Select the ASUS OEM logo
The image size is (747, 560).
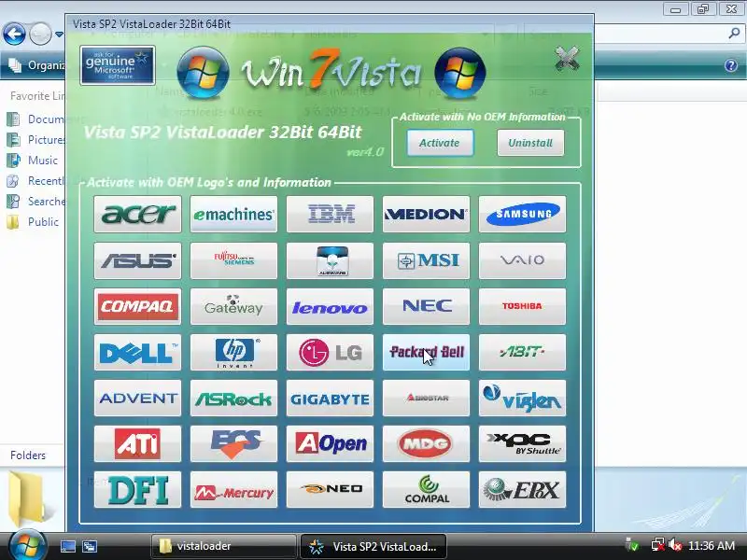pos(137,260)
